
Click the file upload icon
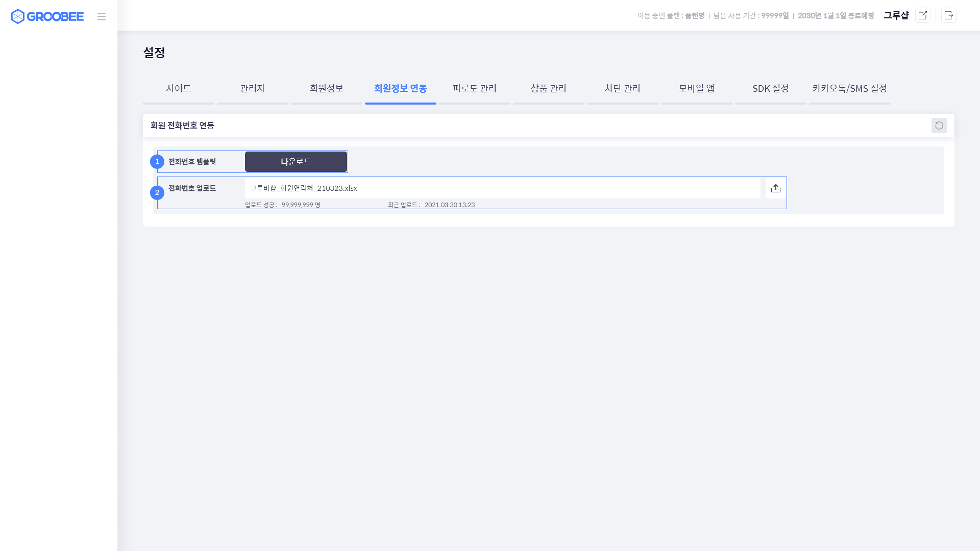(775, 188)
